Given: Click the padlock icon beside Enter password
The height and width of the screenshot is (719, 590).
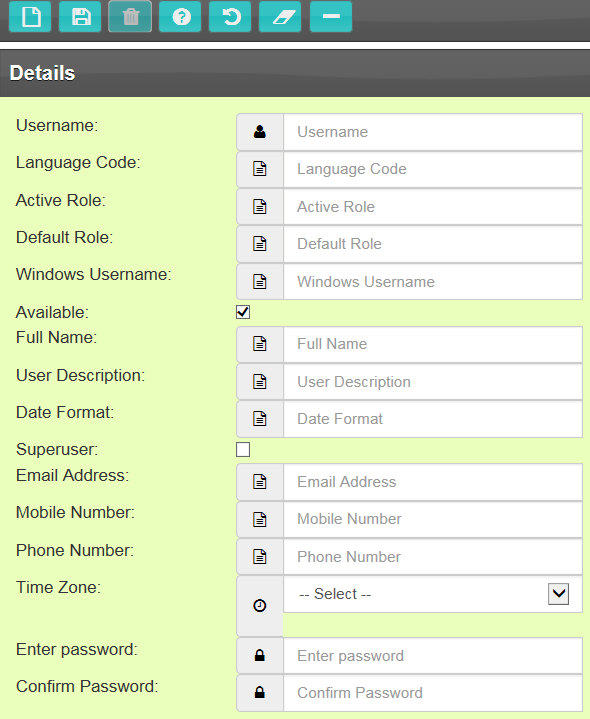Looking at the screenshot, I should point(260,656).
